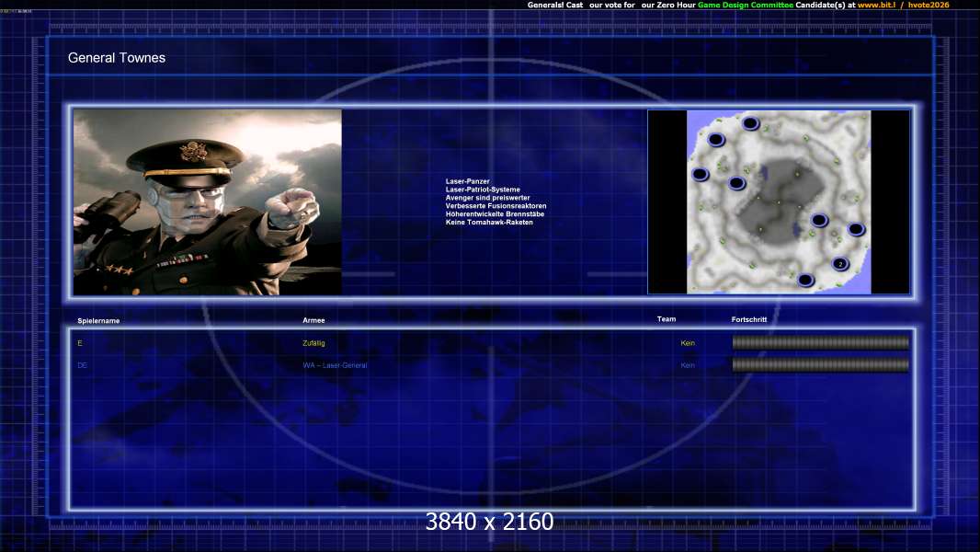The height and width of the screenshot is (552, 980).
Task: Select player name 'E' in the list
Action: coord(80,343)
